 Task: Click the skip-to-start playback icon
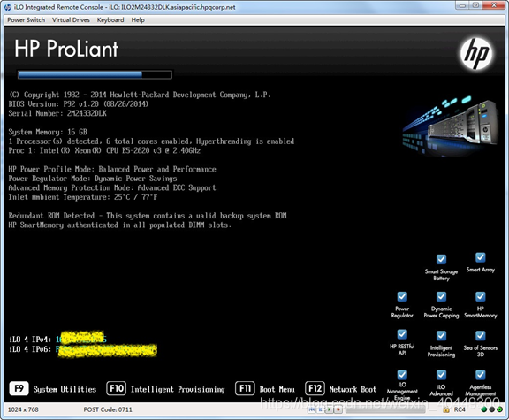pos(312,409)
